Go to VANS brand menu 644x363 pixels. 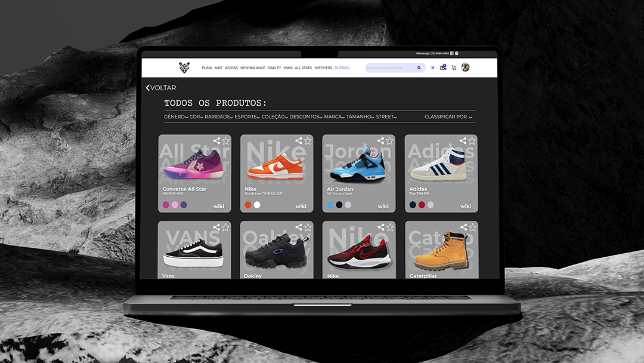(288, 68)
